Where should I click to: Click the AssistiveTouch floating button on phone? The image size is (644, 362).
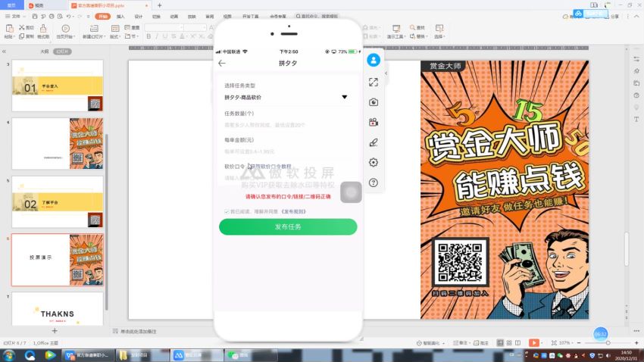[351, 192]
